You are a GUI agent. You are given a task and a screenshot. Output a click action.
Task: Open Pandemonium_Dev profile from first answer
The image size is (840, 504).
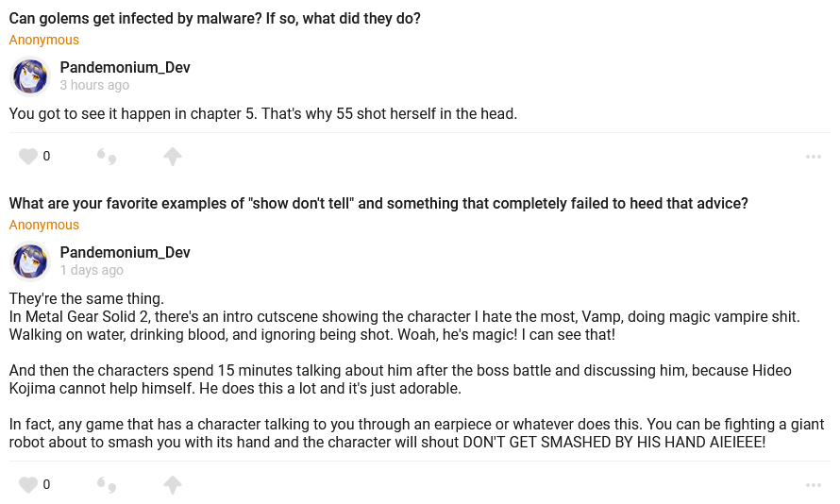(125, 68)
